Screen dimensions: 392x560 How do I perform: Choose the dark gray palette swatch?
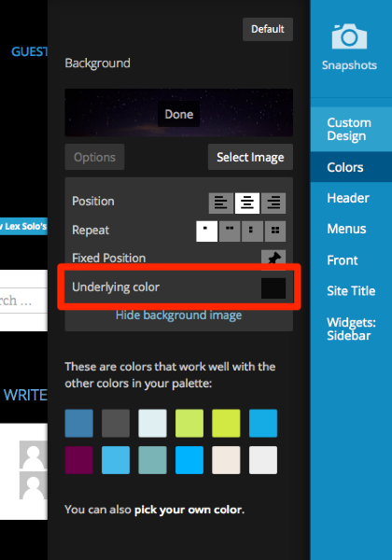click(x=116, y=423)
